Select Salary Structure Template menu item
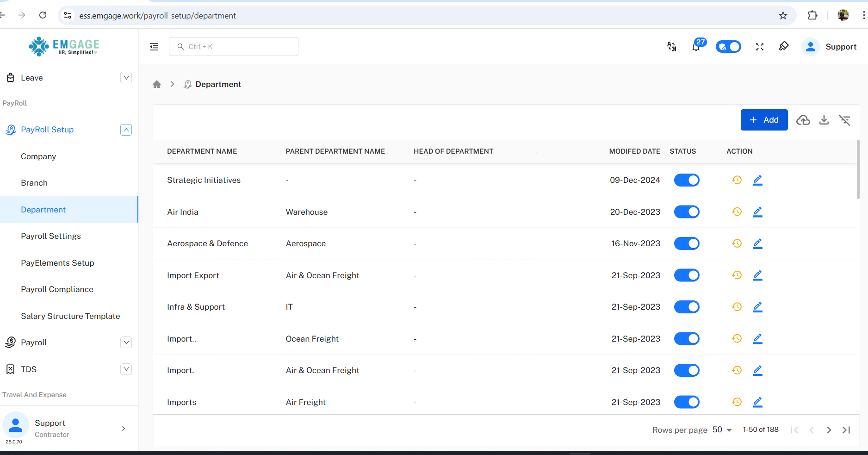Viewport: 868px width, 455px height. click(x=70, y=316)
